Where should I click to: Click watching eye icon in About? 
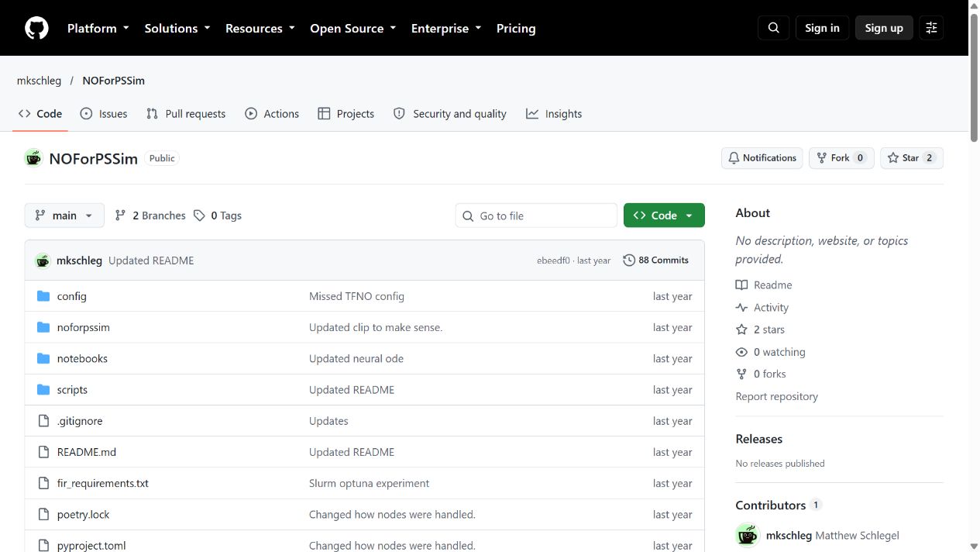(741, 352)
